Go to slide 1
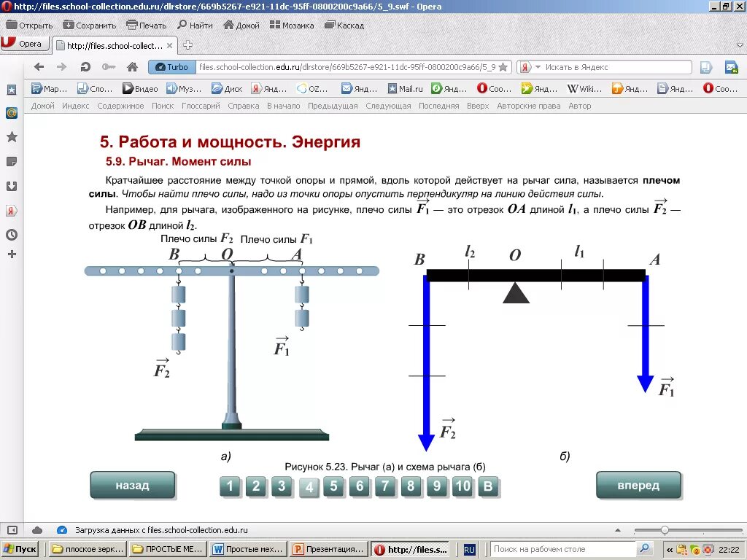 [230, 486]
